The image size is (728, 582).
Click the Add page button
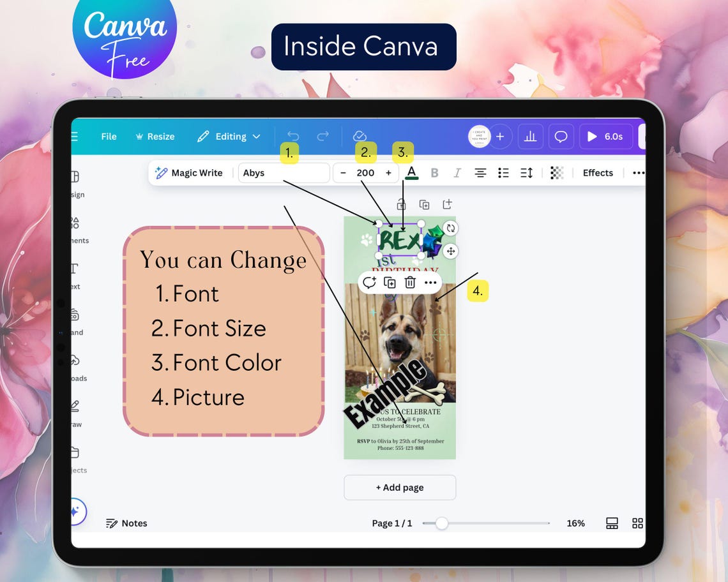[400, 488]
